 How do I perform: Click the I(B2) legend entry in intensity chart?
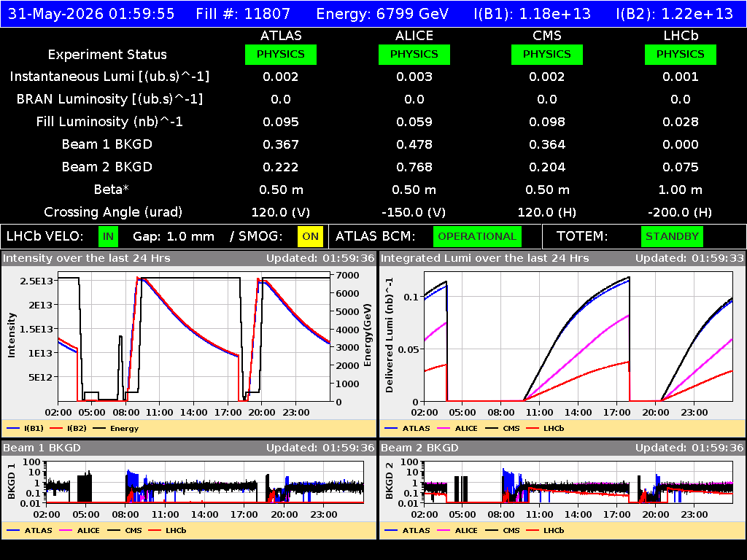[x=68, y=428]
